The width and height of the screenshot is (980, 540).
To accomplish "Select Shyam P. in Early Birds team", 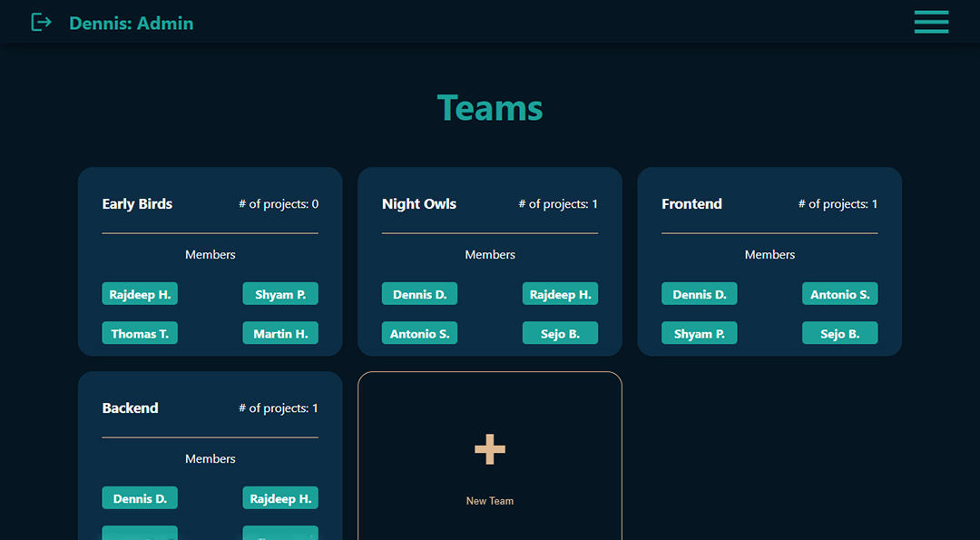I will [280, 294].
